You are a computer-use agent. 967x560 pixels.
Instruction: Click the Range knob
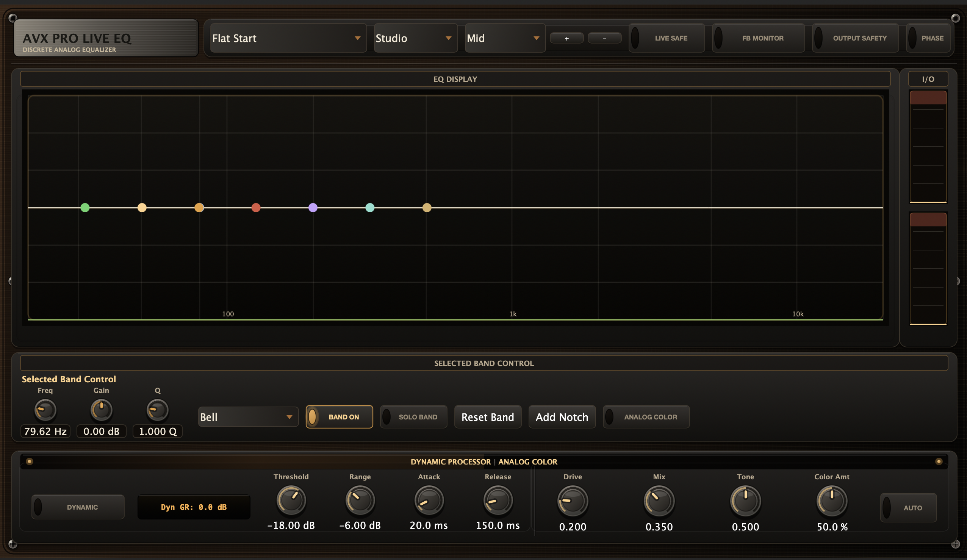[x=360, y=501]
